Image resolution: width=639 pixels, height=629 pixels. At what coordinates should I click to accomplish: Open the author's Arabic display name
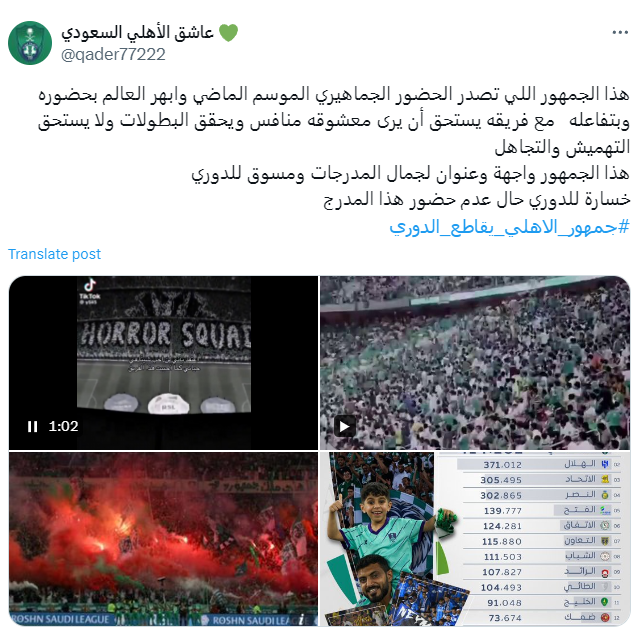137,33
